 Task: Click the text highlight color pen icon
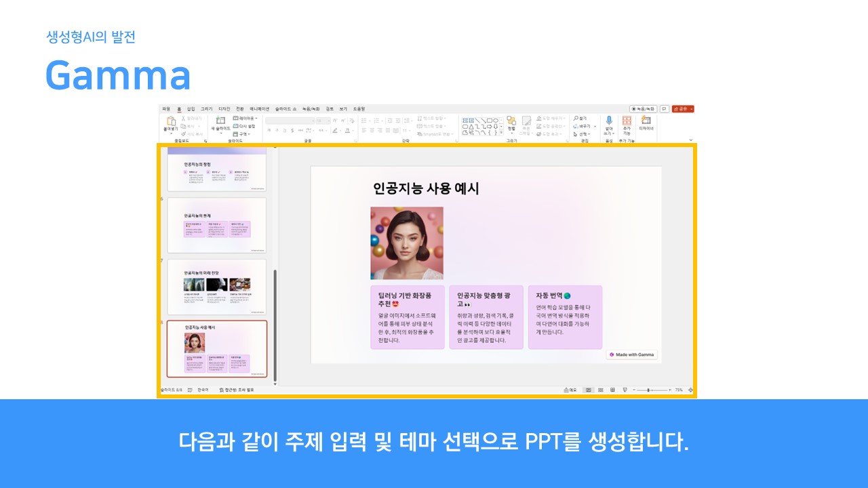tap(335, 130)
